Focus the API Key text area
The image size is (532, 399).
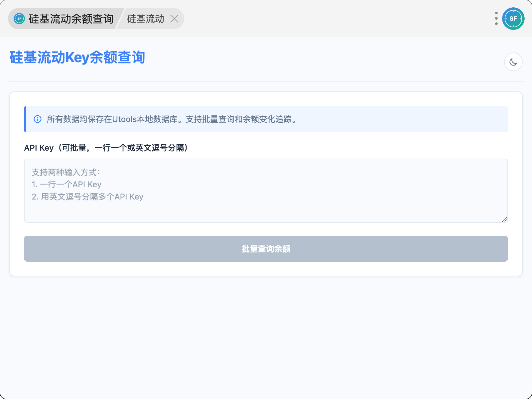(x=266, y=191)
